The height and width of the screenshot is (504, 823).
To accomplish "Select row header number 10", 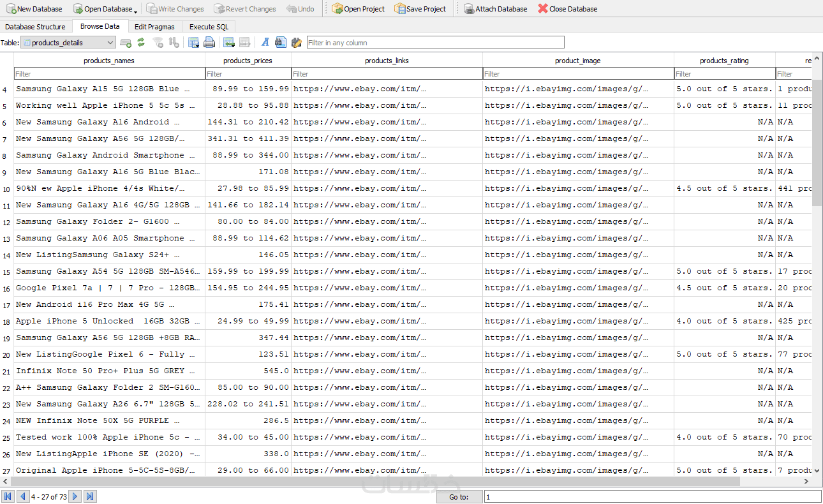I will click(6, 189).
